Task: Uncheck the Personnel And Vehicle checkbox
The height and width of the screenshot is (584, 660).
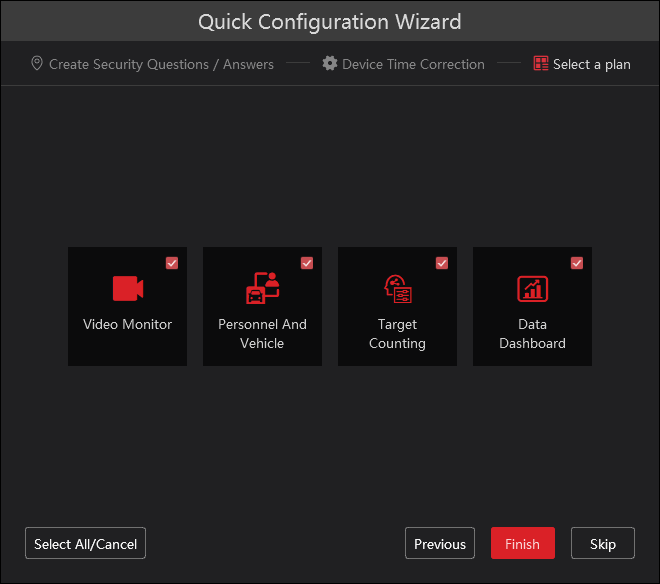Action: tap(307, 263)
